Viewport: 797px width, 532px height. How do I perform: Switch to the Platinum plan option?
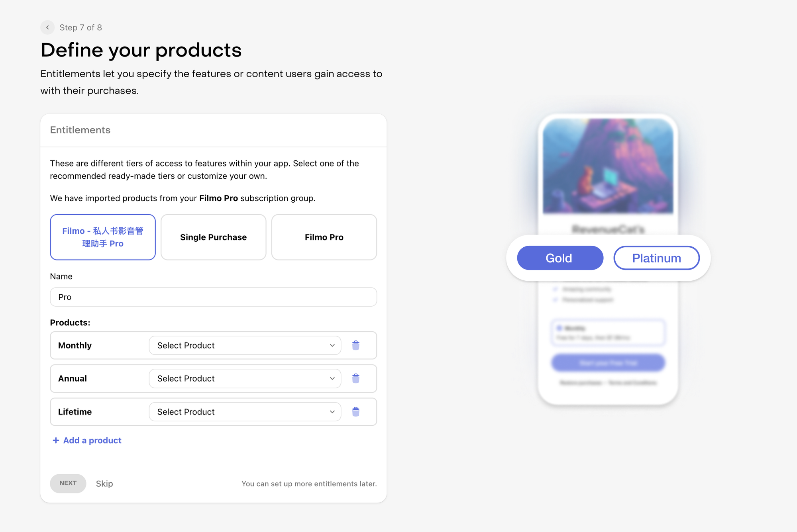(656, 258)
